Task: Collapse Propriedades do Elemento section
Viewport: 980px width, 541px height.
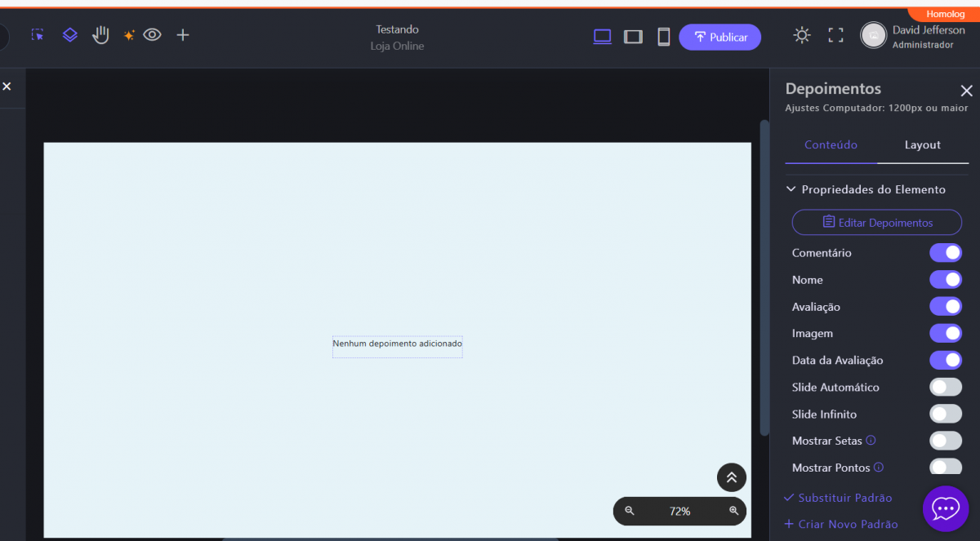Action: click(x=791, y=189)
